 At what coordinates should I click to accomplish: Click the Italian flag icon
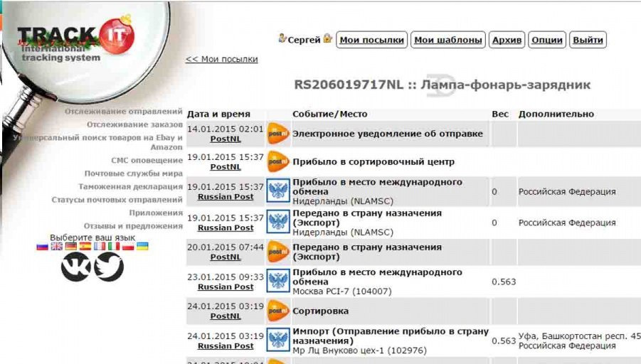click(x=114, y=247)
